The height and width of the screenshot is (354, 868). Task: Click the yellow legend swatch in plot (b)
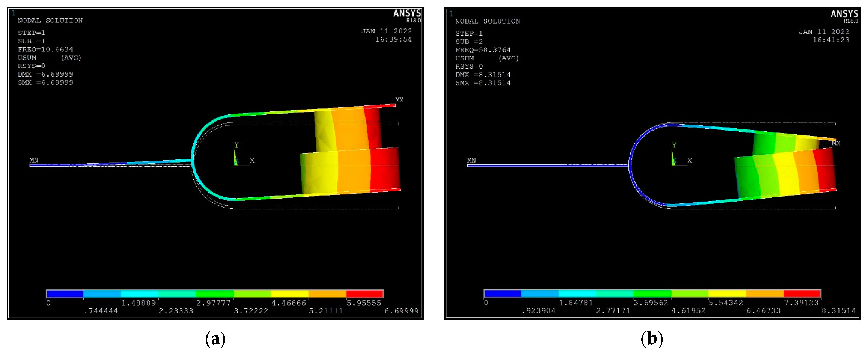[x=727, y=294]
